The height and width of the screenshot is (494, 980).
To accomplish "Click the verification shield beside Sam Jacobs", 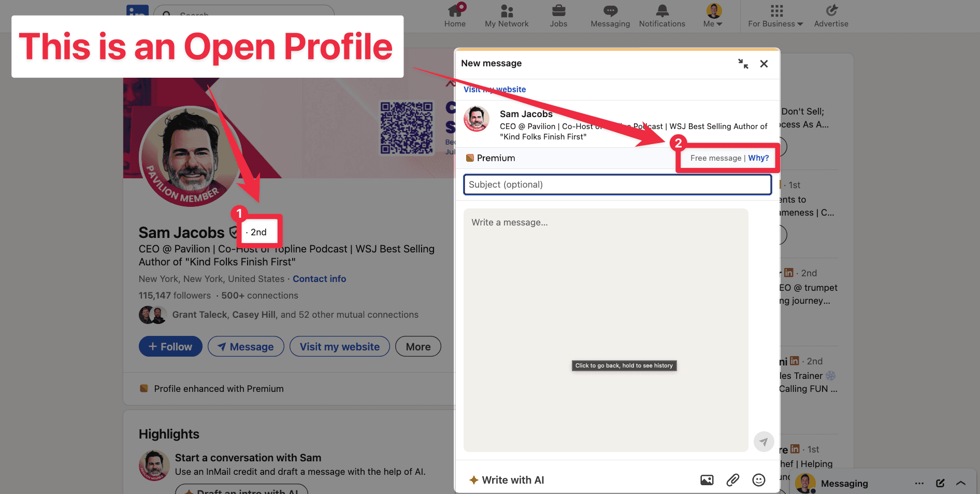I will click(234, 232).
